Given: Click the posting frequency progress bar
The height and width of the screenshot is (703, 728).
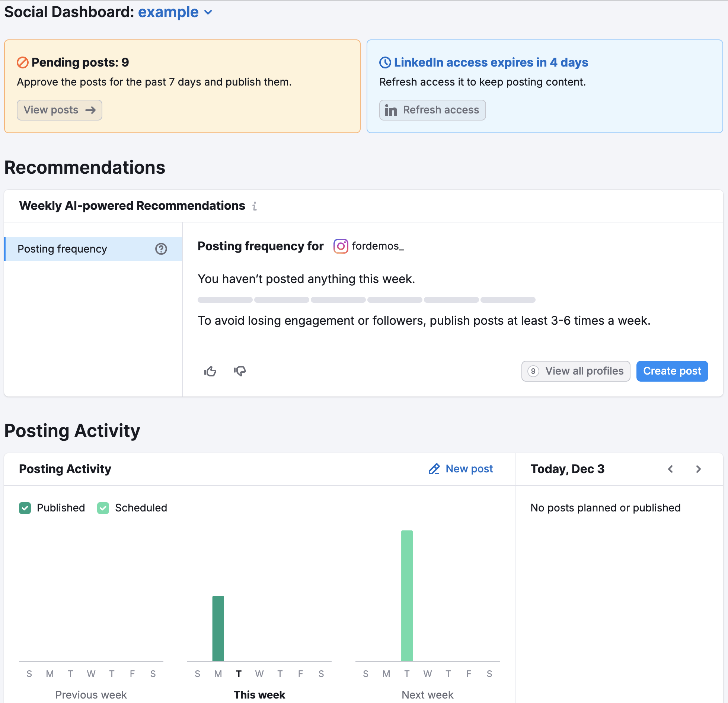Looking at the screenshot, I should pyautogui.click(x=367, y=300).
